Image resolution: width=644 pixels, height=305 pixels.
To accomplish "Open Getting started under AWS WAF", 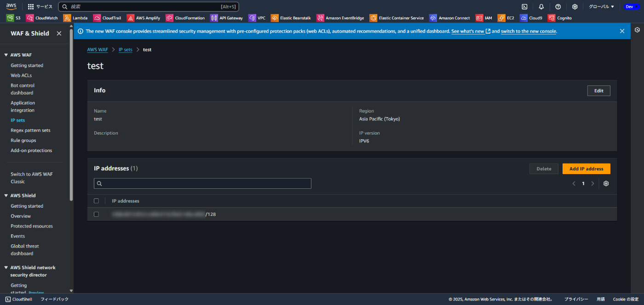I will tap(27, 65).
